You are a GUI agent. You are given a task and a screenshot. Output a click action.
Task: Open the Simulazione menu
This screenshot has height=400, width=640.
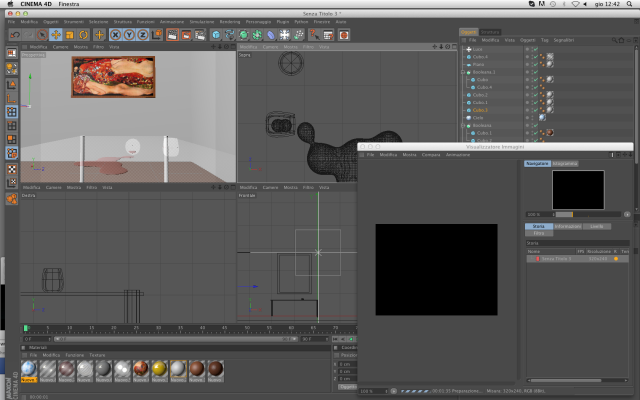point(202,22)
